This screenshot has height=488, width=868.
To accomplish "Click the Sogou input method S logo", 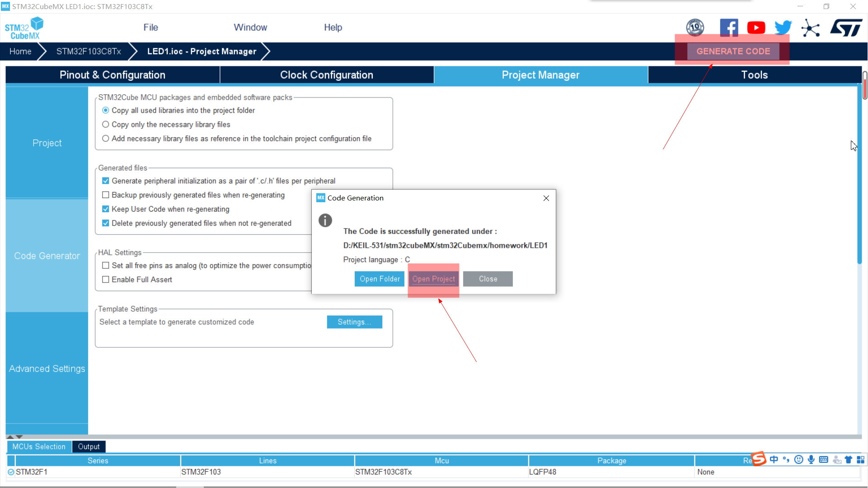I will 759,459.
